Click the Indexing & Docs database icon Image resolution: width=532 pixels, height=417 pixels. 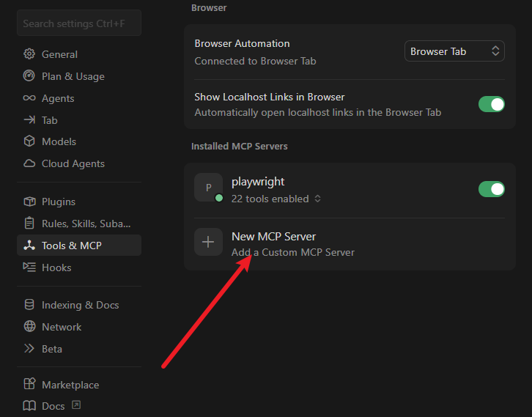click(29, 304)
